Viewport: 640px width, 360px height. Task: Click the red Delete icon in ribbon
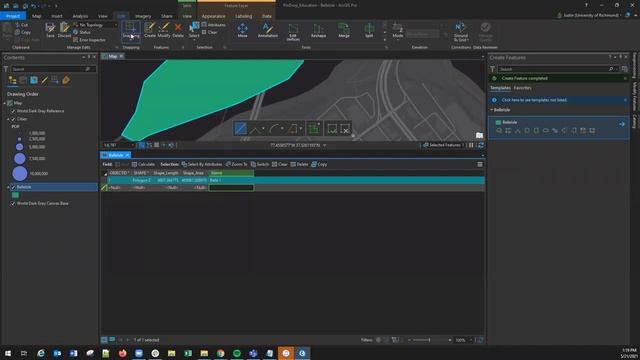click(178, 30)
